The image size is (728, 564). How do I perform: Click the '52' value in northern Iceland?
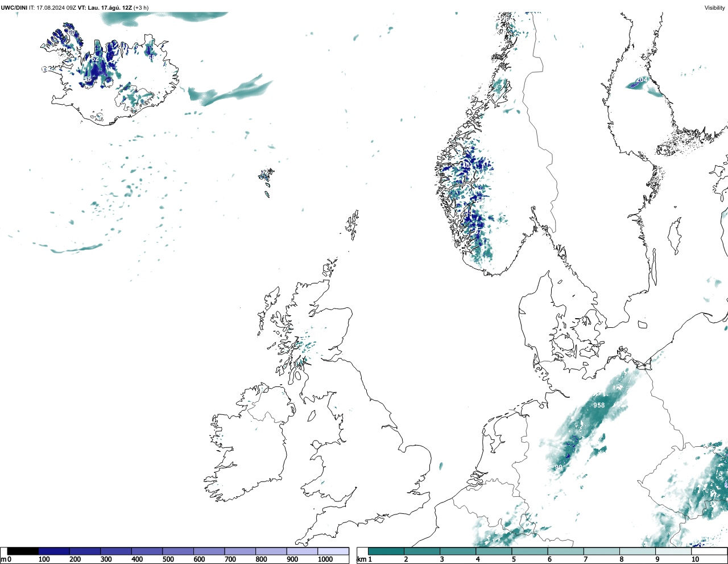(95, 59)
